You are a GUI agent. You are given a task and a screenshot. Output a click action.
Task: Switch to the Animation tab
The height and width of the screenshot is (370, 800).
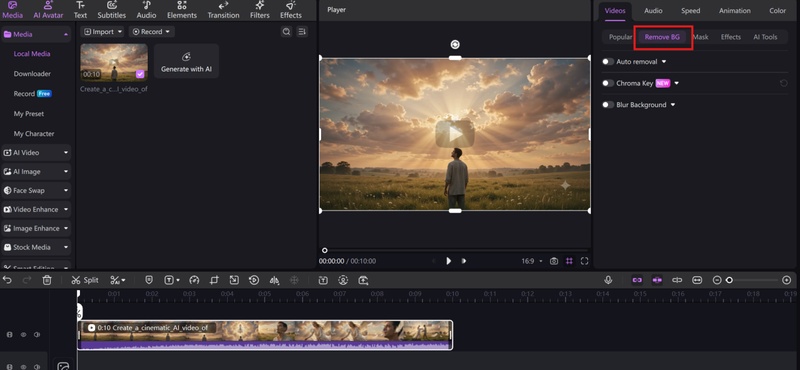(x=735, y=11)
